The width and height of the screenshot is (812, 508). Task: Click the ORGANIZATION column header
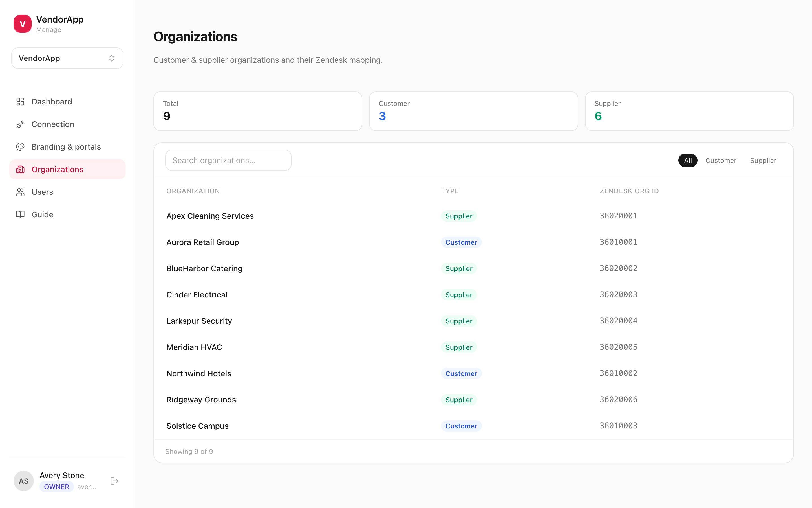pos(193,191)
